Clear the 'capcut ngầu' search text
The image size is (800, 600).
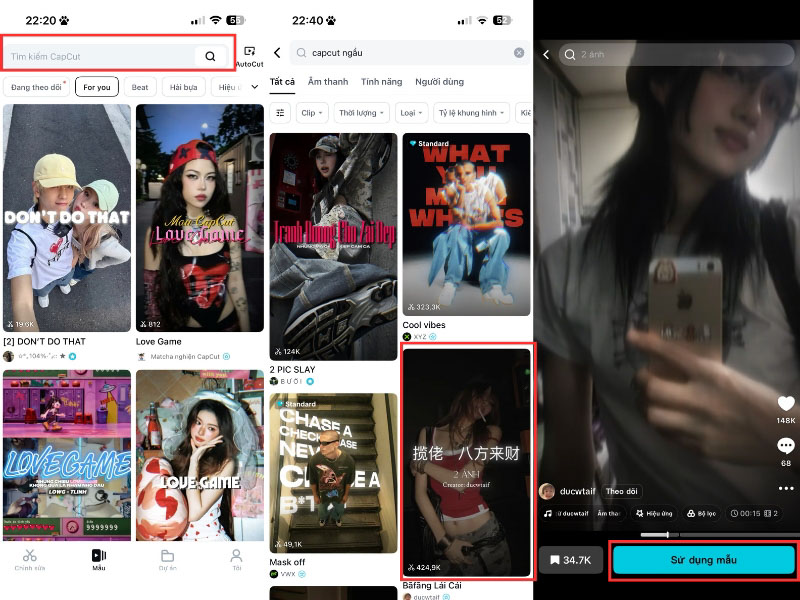click(519, 53)
